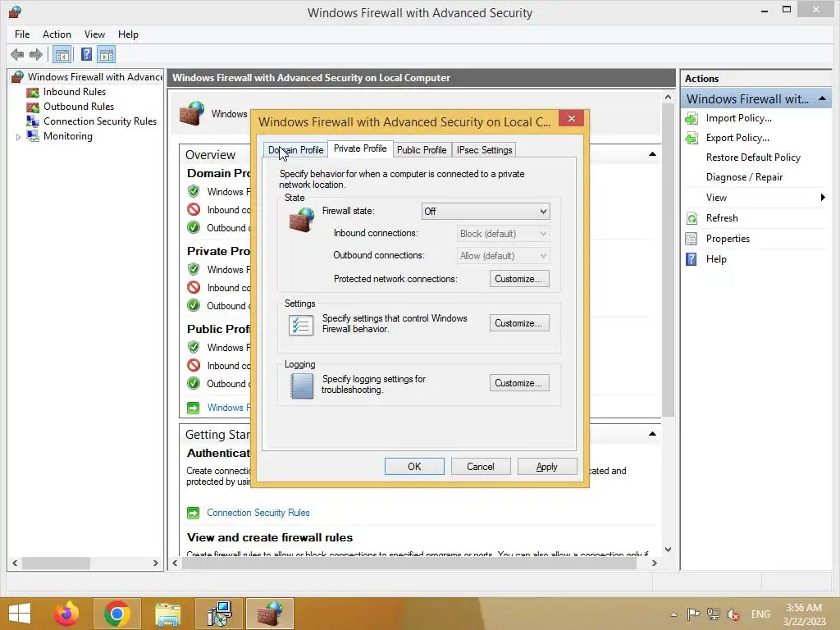
Task: Expand the Monitoring tree node arrow
Action: tap(18, 137)
